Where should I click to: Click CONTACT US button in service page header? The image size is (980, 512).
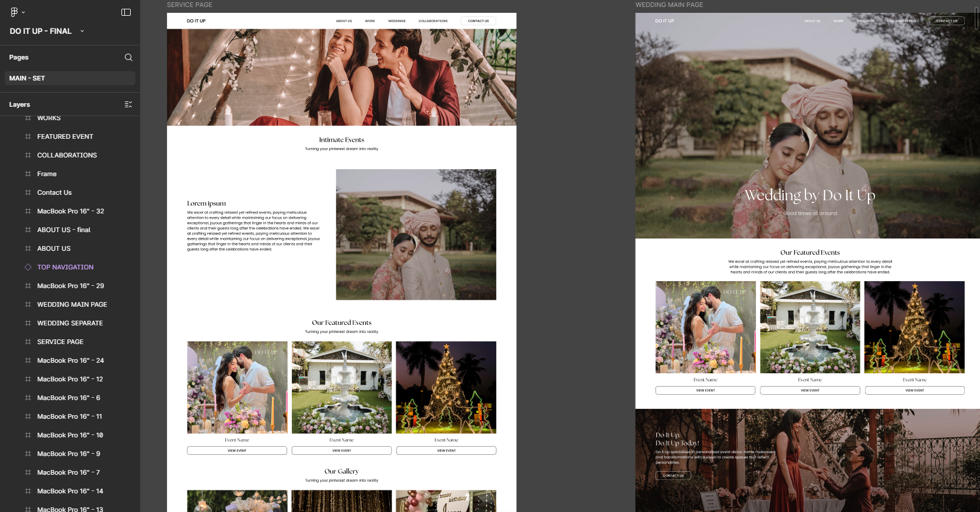478,21
